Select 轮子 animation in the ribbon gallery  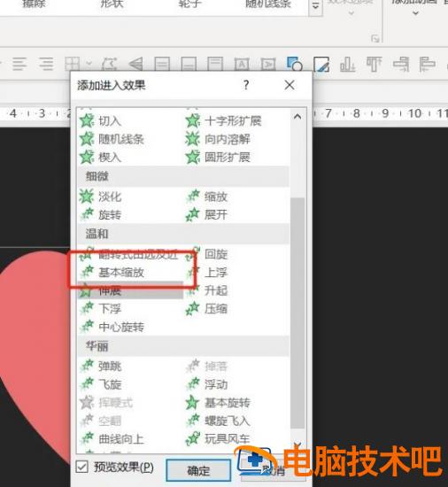(x=190, y=4)
